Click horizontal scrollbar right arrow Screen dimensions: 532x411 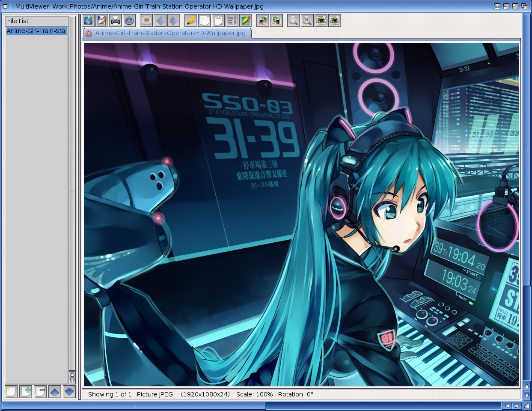tap(517, 405)
